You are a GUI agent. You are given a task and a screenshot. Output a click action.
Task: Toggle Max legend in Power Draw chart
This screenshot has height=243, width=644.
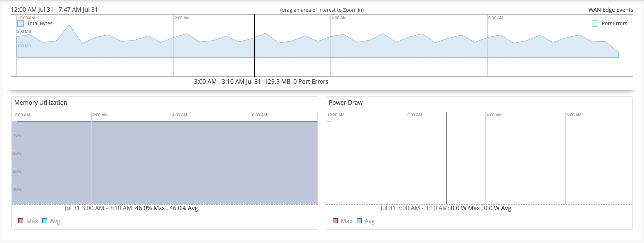(335, 221)
